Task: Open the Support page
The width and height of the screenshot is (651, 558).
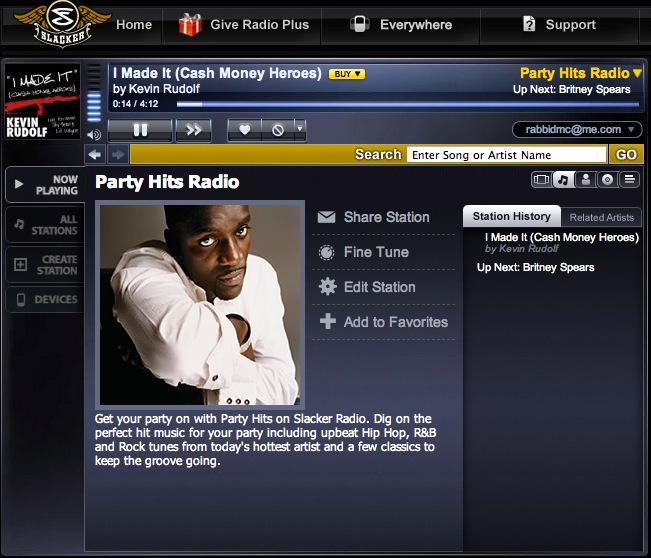Action: coord(570,25)
